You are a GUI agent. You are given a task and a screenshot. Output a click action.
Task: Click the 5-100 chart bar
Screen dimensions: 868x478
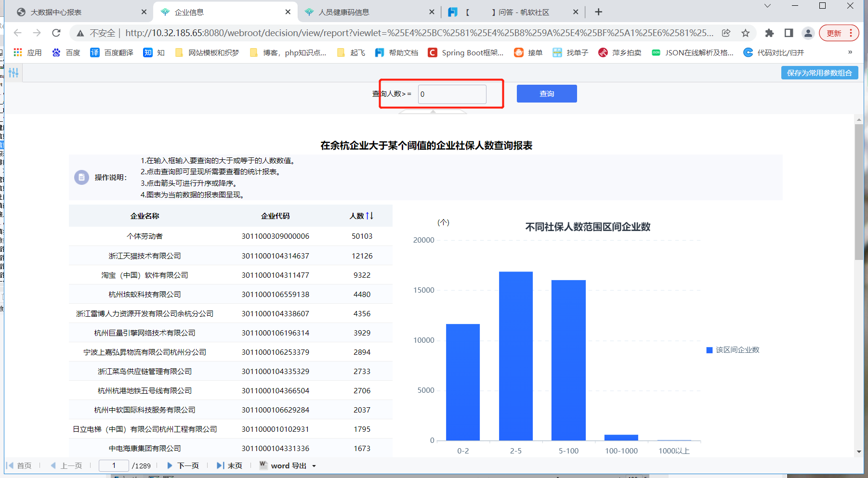tap(568, 360)
